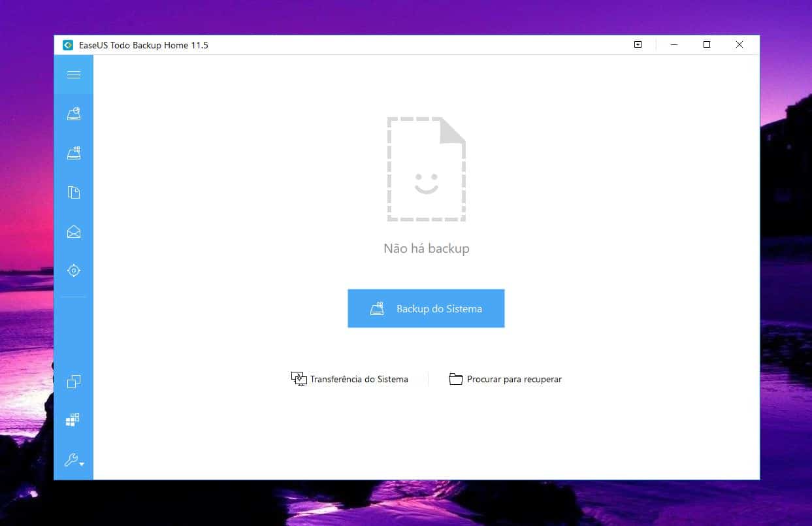The image size is (812, 526).
Task: Open Disk/Partition Backup from the sidebar
Action: (74, 114)
